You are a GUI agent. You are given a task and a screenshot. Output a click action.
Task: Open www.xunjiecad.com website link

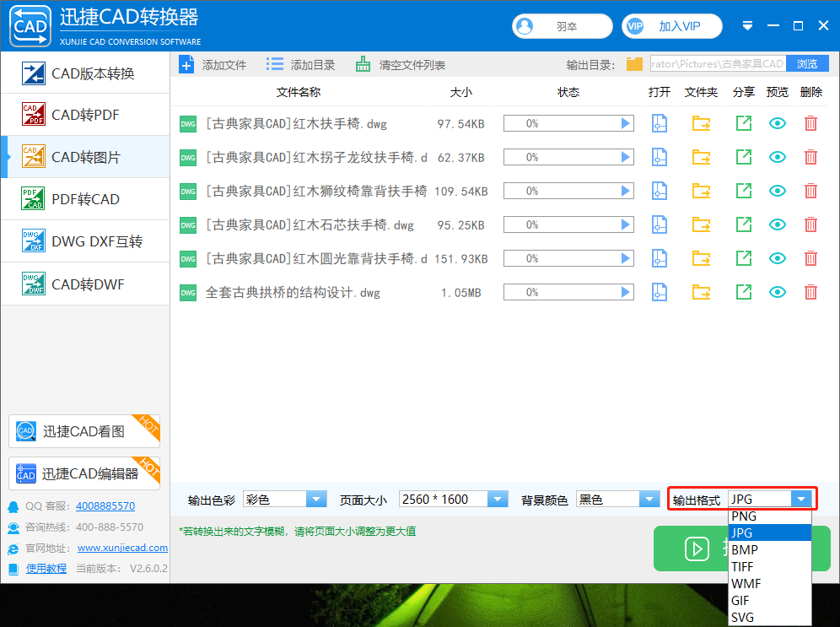click(122, 548)
